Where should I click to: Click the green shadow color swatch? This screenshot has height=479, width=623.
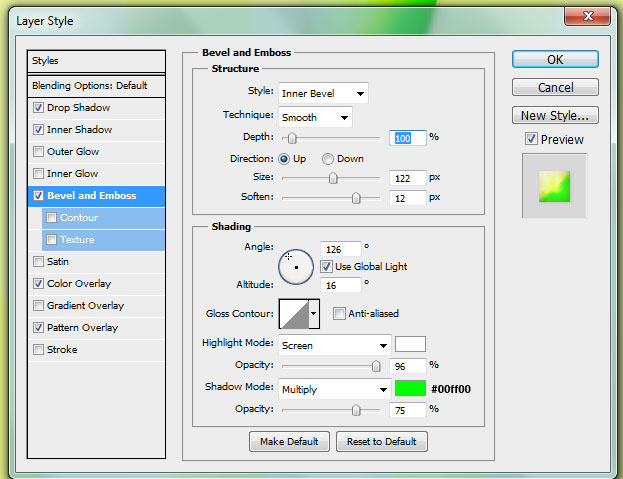(x=410, y=388)
